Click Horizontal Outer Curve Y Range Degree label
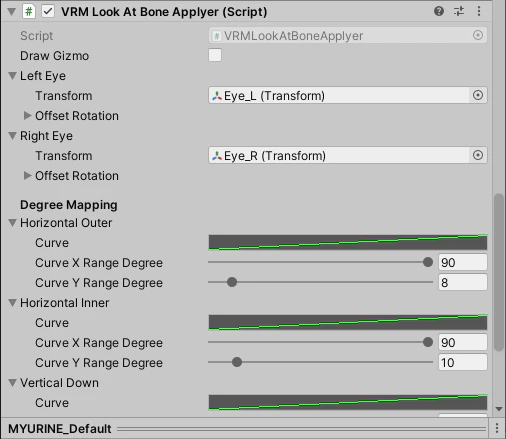The width and height of the screenshot is (506, 439). [x=99, y=283]
